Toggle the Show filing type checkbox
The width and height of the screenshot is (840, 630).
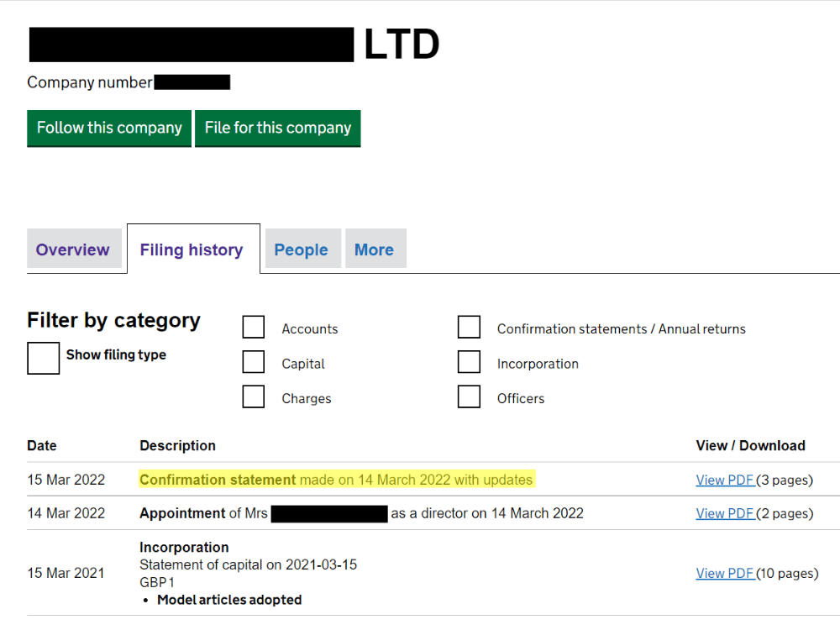[43, 359]
